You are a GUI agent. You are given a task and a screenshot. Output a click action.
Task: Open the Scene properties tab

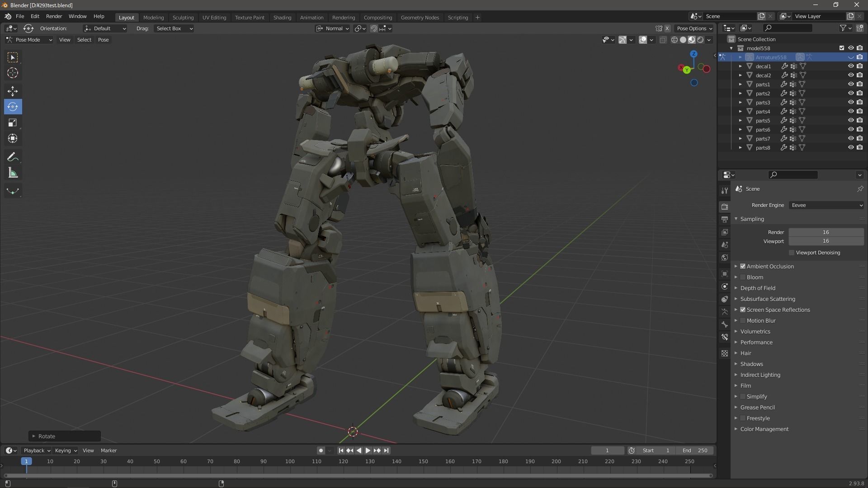tap(725, 244)
